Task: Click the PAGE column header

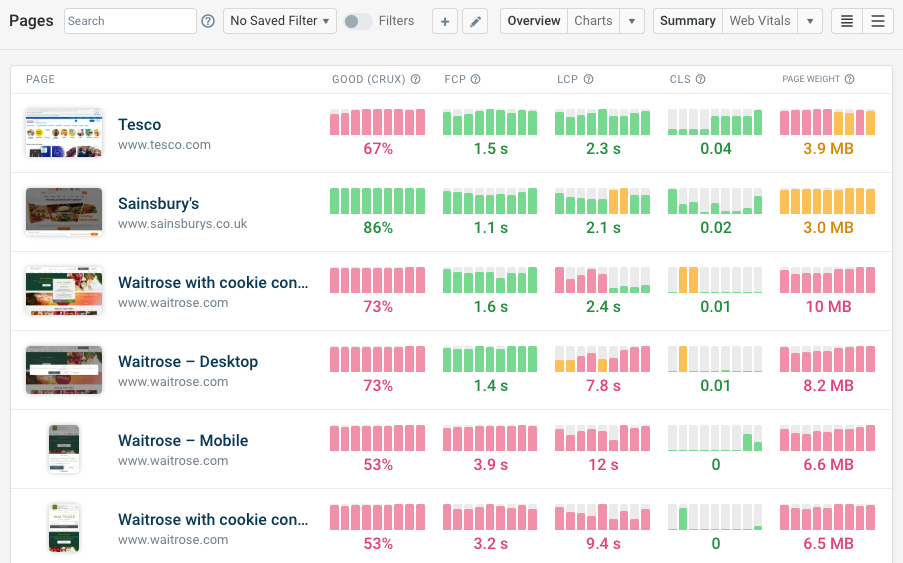Action: [40, 79]
